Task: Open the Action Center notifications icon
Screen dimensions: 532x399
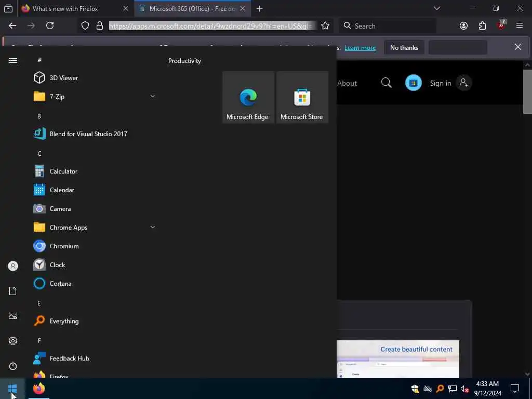Action: coord(515,389)
